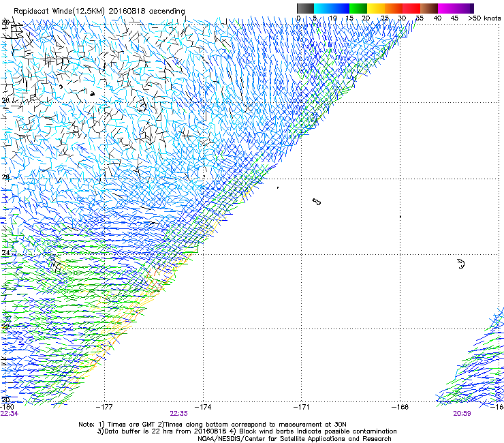
Task: Click the 'Data buffer is 22 hrs' note line
Action: tap(247, 431)
